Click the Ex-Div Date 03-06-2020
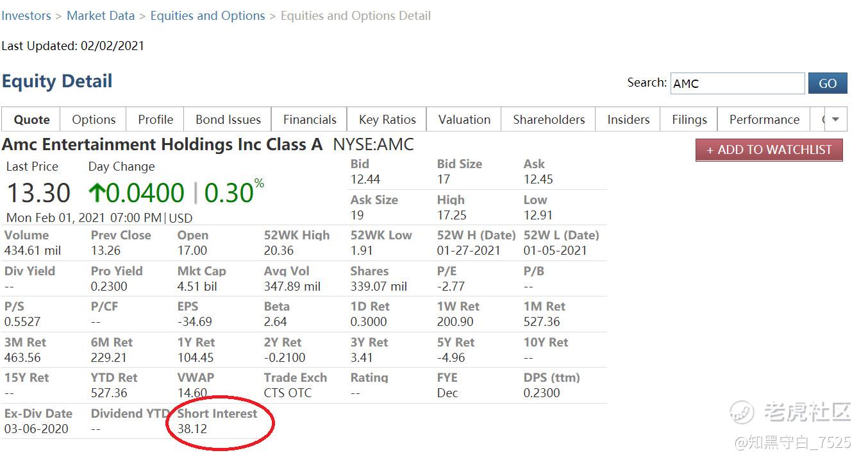The height and width of the screenshot is (462, 868). (x=36, y=429)
